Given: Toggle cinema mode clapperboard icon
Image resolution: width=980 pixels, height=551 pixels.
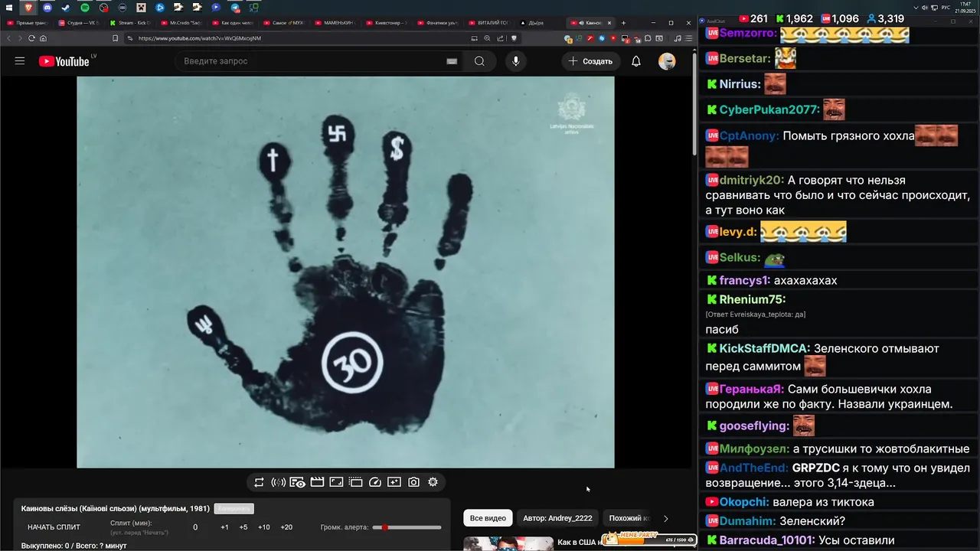Looking at the screenshot, I should (317, 482).
